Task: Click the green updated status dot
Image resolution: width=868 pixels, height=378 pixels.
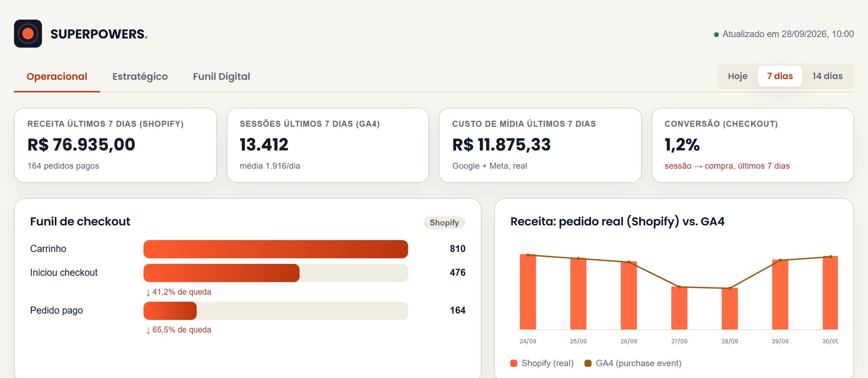Action: 716,35
